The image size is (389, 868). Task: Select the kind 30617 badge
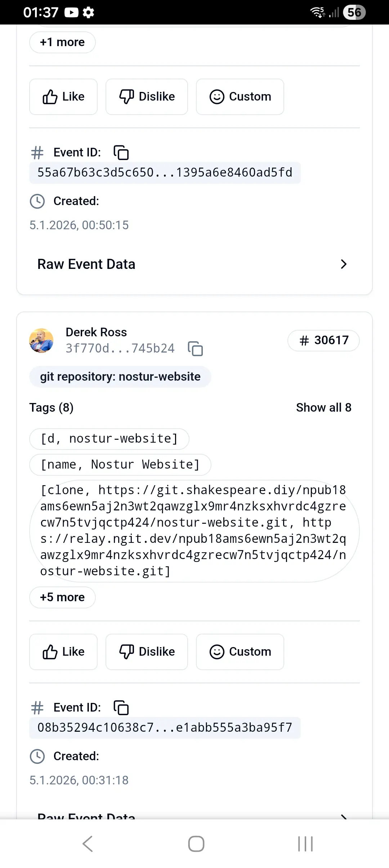(323, 340)
